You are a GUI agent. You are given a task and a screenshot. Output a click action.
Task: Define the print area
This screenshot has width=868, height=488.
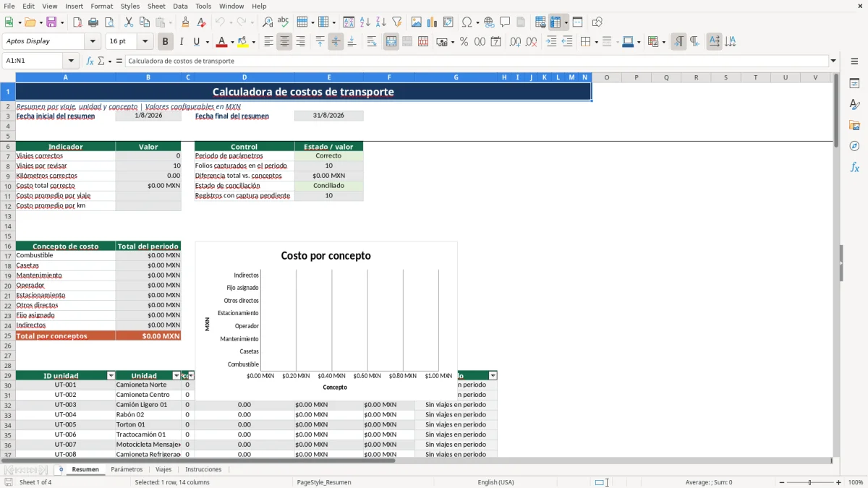[x=540, y=22]
